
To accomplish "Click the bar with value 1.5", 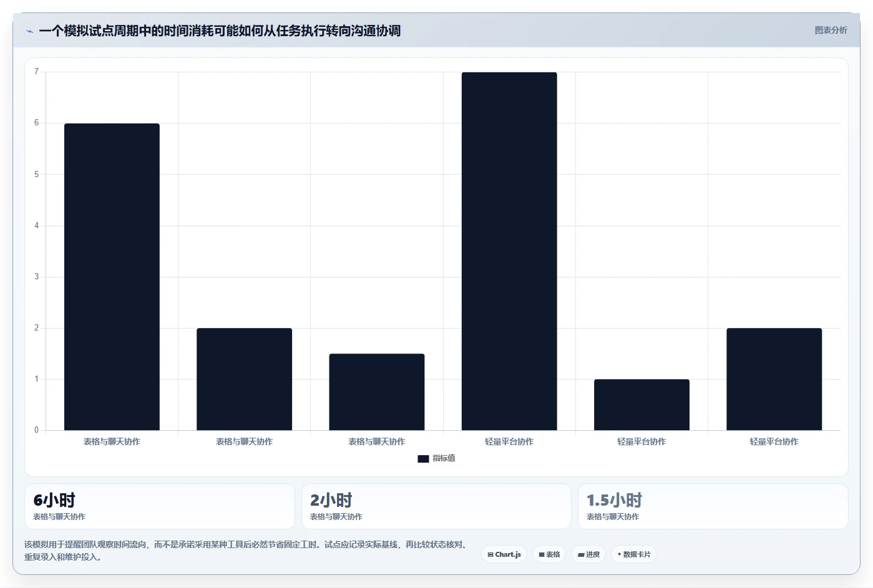I will point(377,392).
